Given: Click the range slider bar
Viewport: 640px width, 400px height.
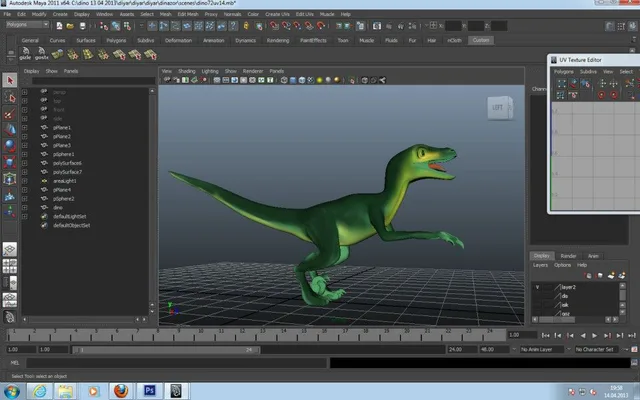Looking at the screenshot, I should tap(166, 350).
